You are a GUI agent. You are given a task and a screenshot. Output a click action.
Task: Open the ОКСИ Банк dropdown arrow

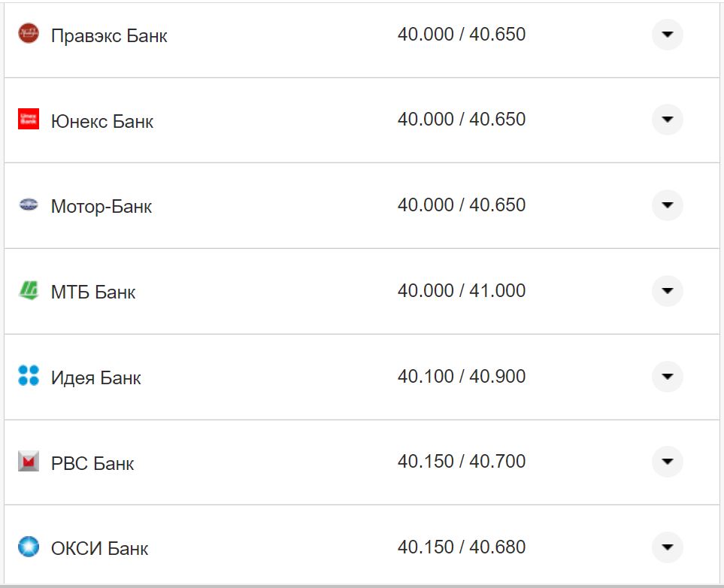[x=667, y=547]
